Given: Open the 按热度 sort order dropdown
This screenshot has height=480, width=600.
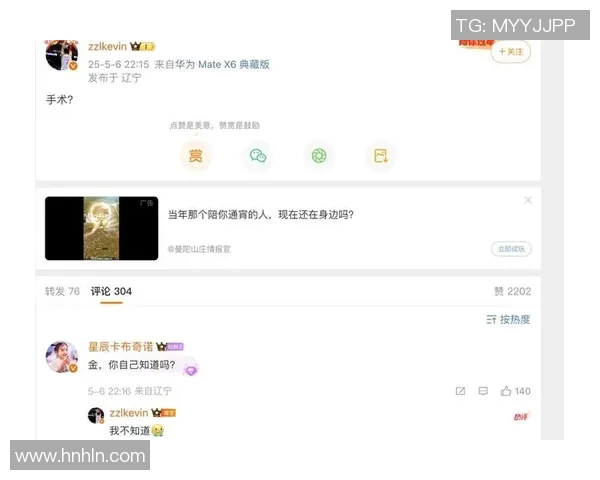Looking at the screenshot, I should (508, 319).
